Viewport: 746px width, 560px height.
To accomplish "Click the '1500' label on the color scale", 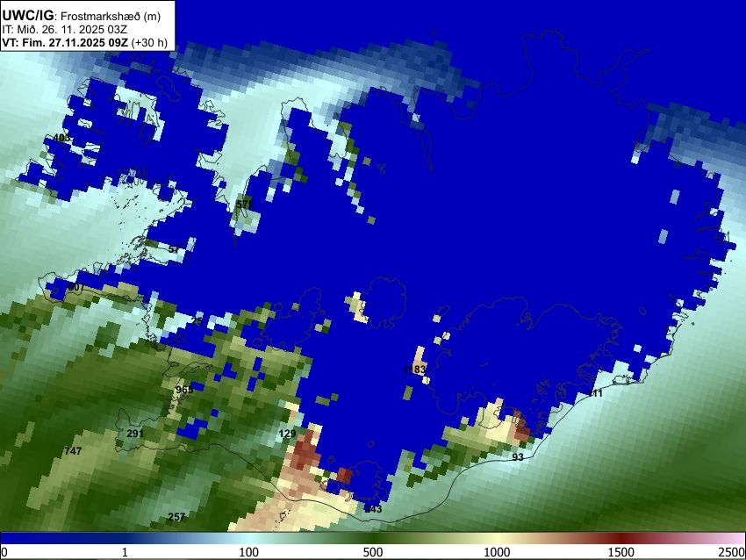I will click(621, 552).
